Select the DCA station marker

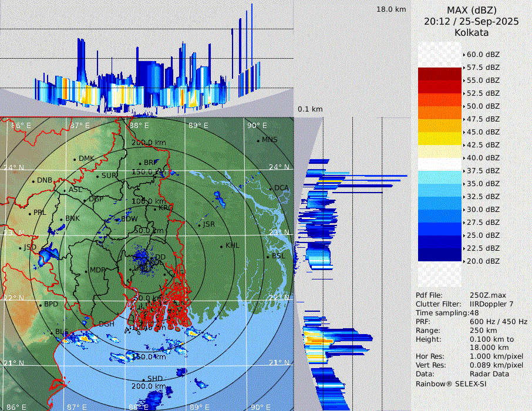(x=271, y=188)
